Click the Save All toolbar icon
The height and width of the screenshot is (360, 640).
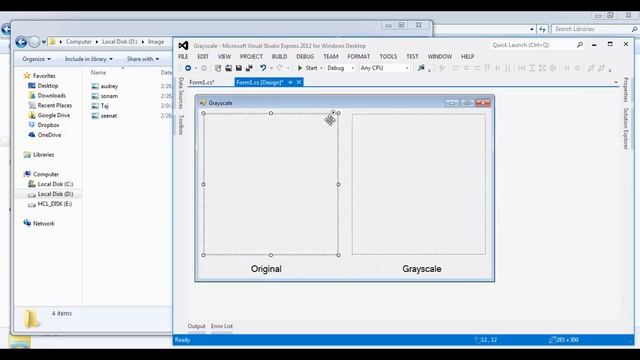[249, 68]
